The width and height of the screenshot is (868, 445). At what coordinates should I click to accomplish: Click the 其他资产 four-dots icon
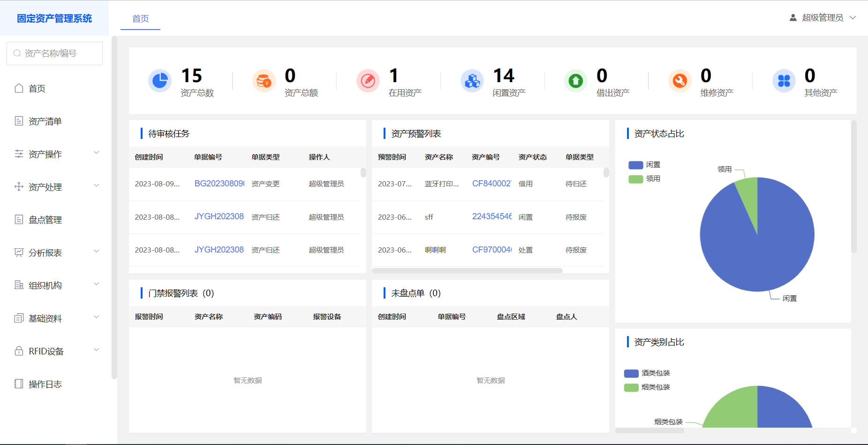point(784,81)
